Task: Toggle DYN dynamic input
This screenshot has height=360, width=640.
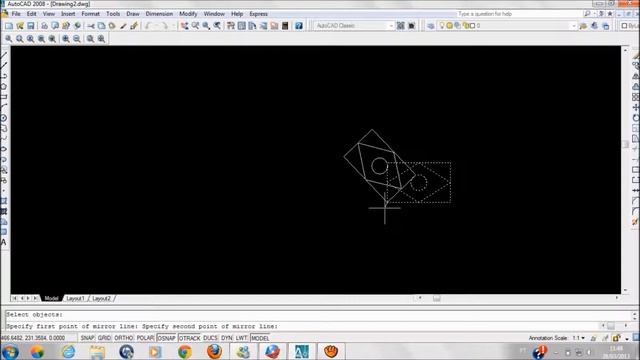Action: tap(227, 338)
